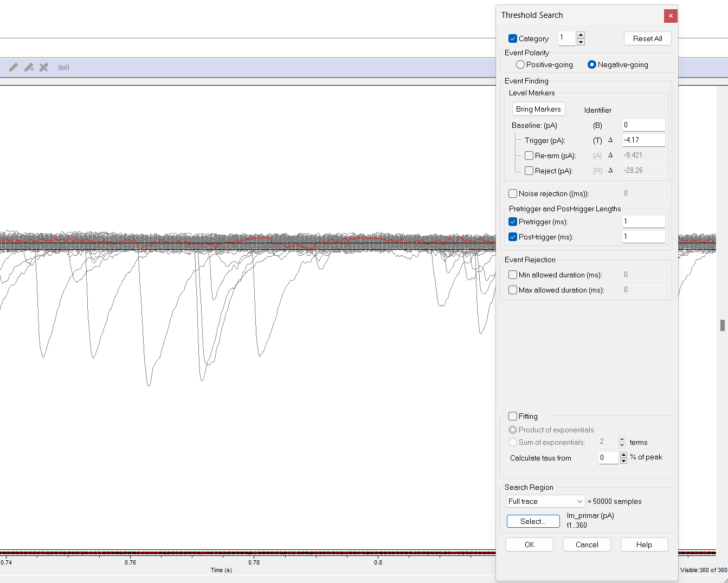Click the Post-trigger (ms) value field
Image resolution: width=728 pixels, height=583 pixels.
pyautogui.click(x=643, y=237)
